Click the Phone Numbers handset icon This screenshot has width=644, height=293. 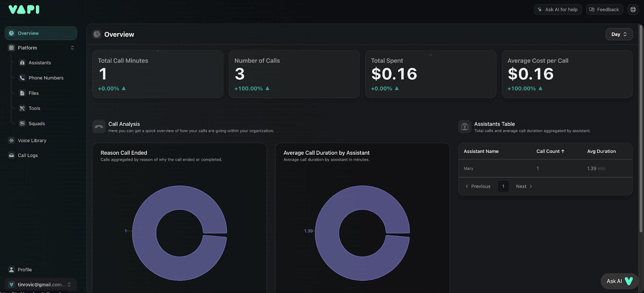click(23, 78)
